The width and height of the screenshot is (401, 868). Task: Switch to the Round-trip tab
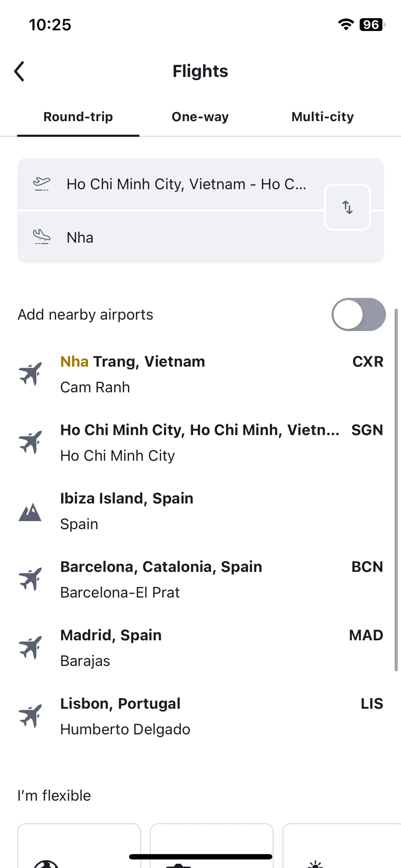(x=78, y=117)
